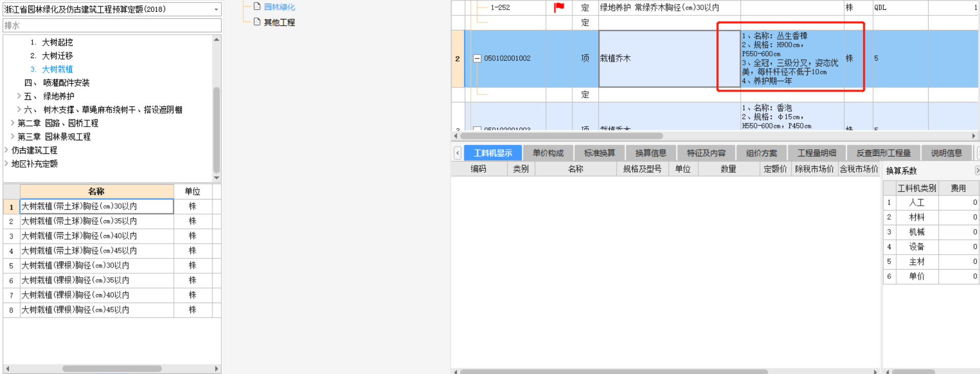
Task: Select row 大树栽植(带土球)胸径35以内
Action: point(97,221)
